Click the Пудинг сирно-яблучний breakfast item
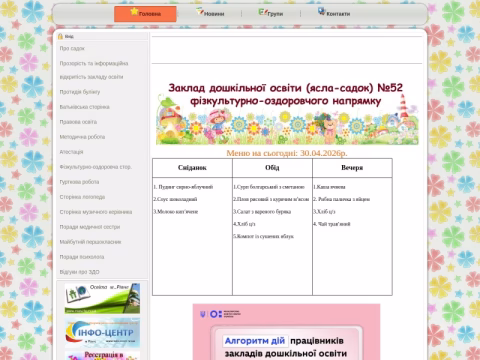Image resolution: width=480 pixels, height=360 pixels. coord(183,187)
